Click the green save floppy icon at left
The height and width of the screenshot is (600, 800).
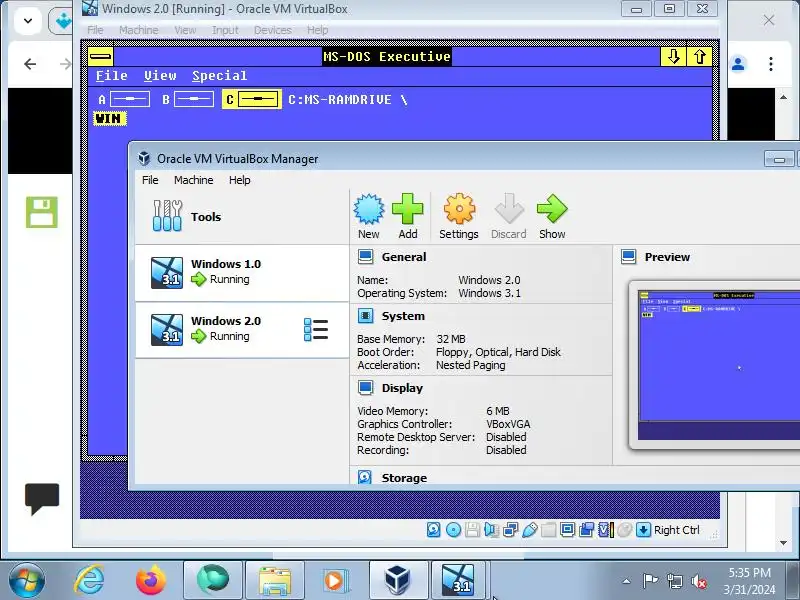tap(42, 212)
